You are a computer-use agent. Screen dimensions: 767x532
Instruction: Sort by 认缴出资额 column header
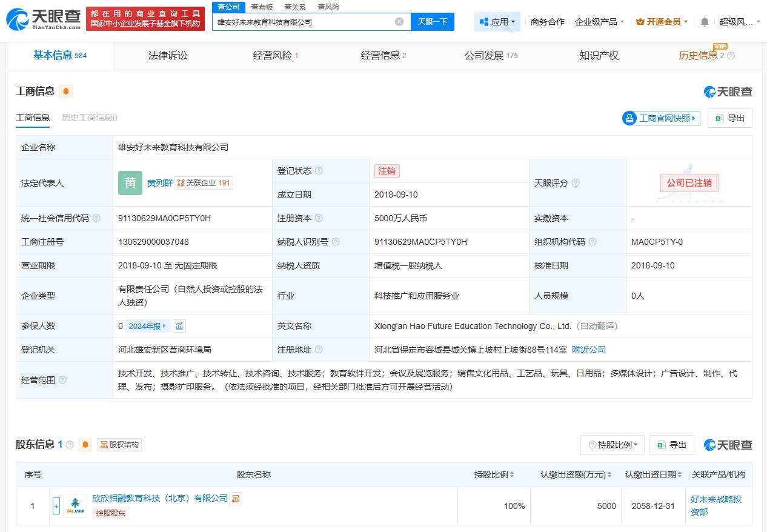click(x=576, y=474)
